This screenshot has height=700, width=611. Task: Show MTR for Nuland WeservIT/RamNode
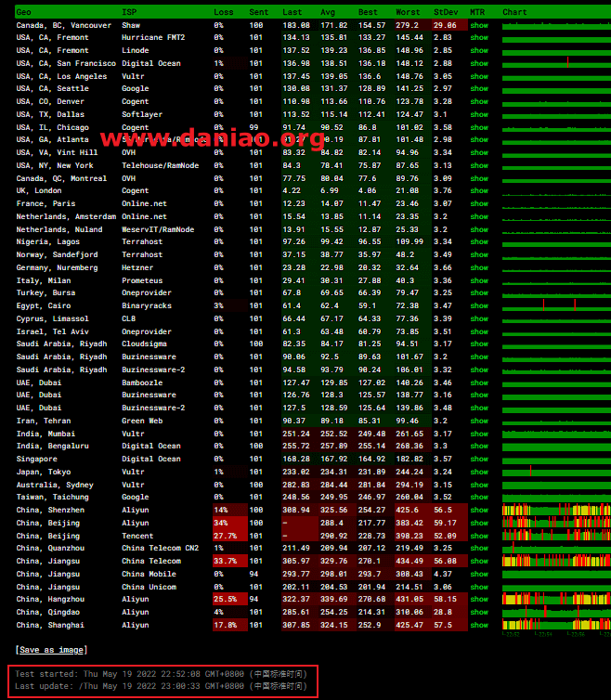pyautogui.click(x=479, y=229)
